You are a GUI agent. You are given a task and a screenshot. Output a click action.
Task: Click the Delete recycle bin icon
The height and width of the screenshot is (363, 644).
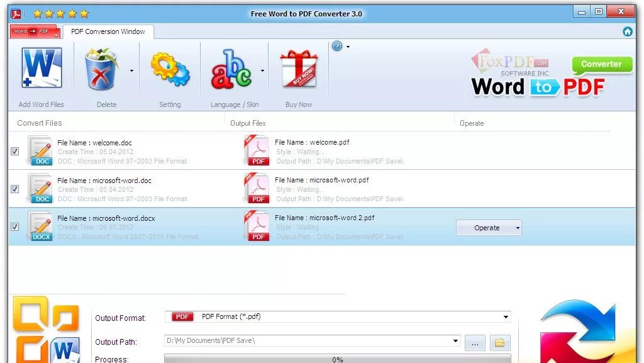point(101,69)
